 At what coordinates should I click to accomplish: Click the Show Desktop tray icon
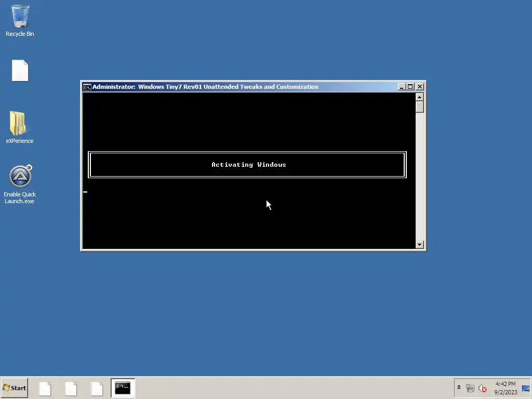tap(526, 388)
